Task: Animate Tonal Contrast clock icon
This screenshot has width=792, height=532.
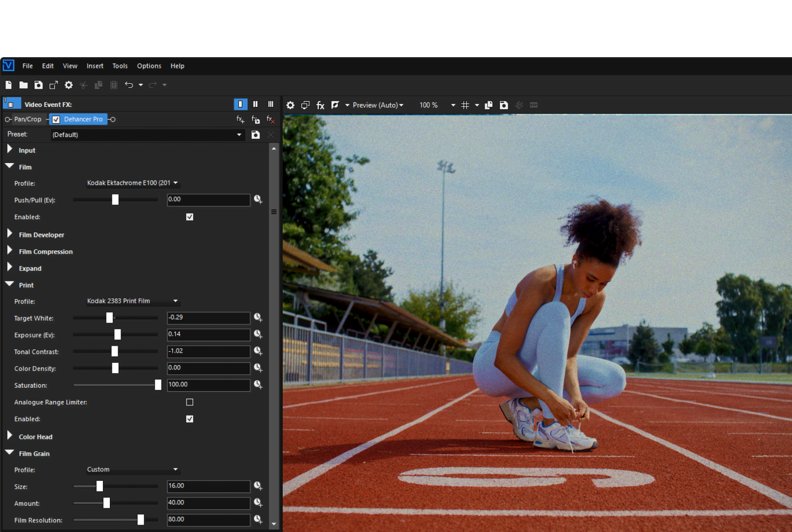Action: [x=258, y=351]
